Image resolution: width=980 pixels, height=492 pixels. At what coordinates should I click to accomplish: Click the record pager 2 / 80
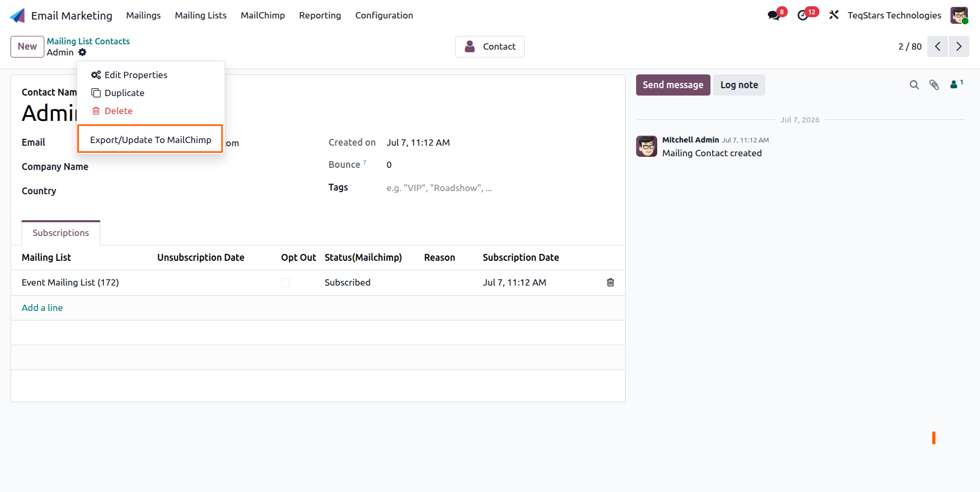tap(910, 46)
